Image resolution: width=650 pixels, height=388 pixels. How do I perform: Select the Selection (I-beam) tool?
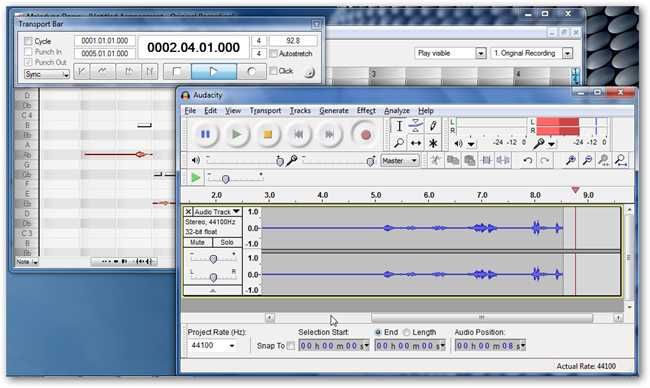tap(399, 126)
